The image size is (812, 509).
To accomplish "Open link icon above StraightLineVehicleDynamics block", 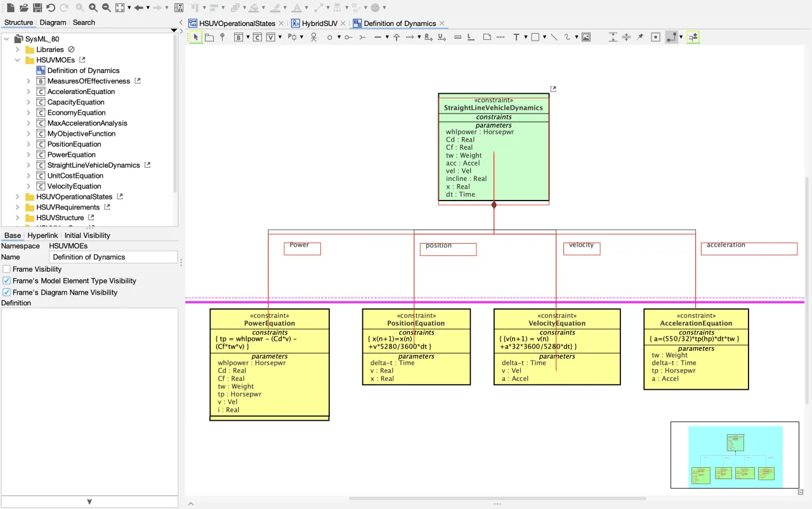I will point(553,89).
